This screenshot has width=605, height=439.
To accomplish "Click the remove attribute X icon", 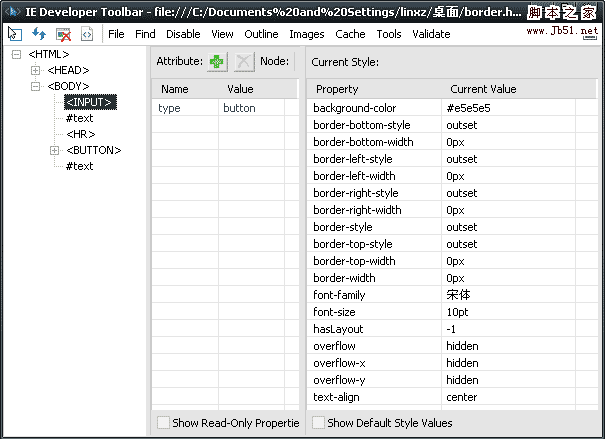I will [x=244, y=62].
